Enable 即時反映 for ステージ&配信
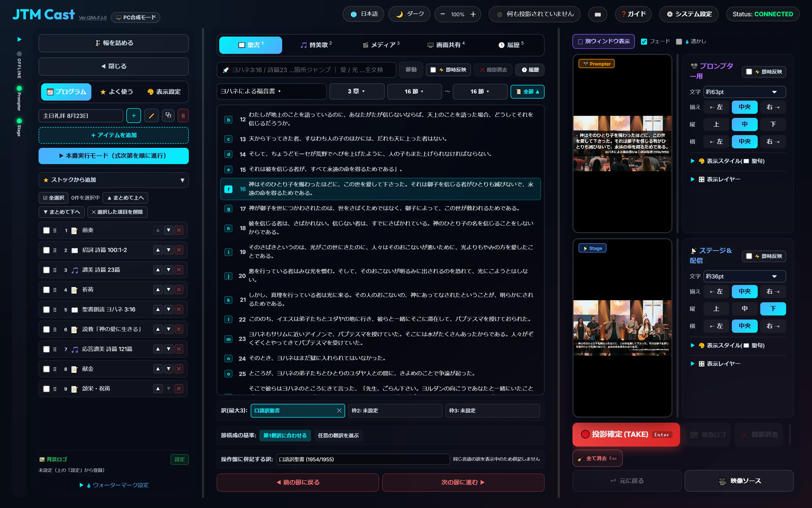Viewport: 812px width, 508px height. click(749, 256)
